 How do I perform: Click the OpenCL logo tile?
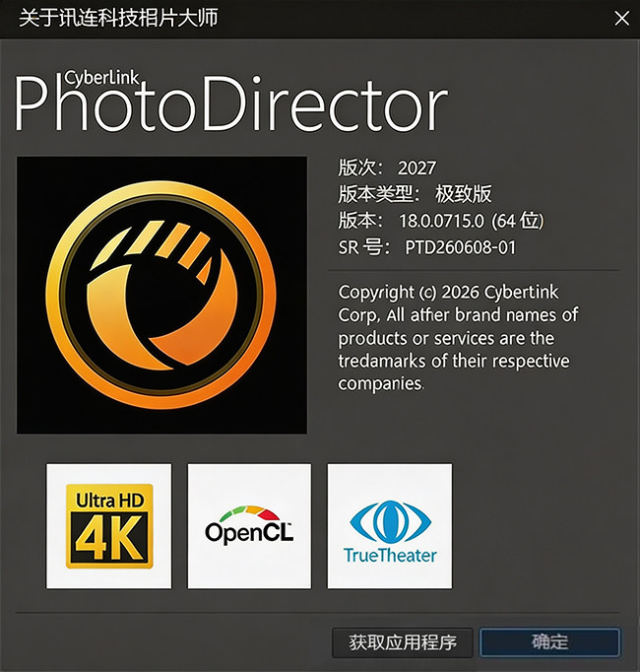[x=249, y=526]
